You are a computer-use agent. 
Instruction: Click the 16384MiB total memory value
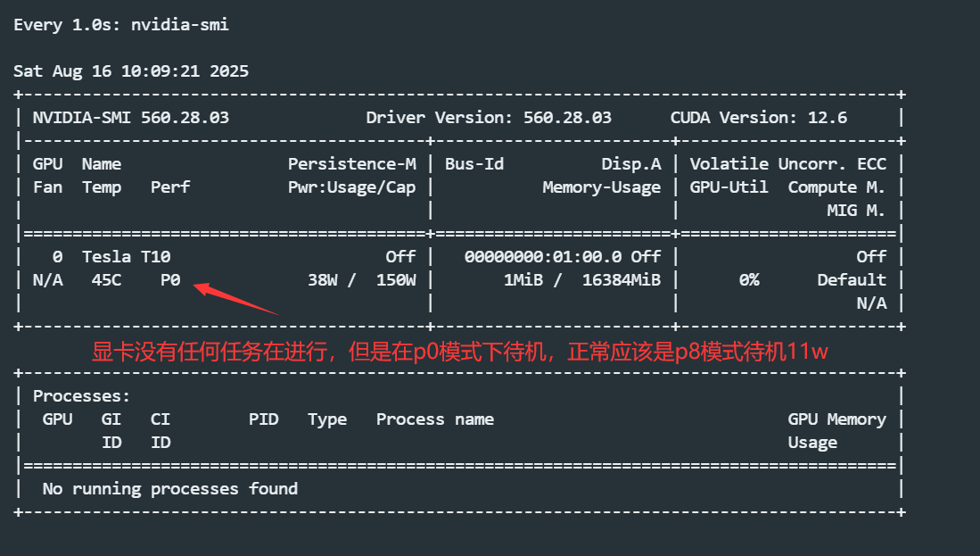pos(622,280)
